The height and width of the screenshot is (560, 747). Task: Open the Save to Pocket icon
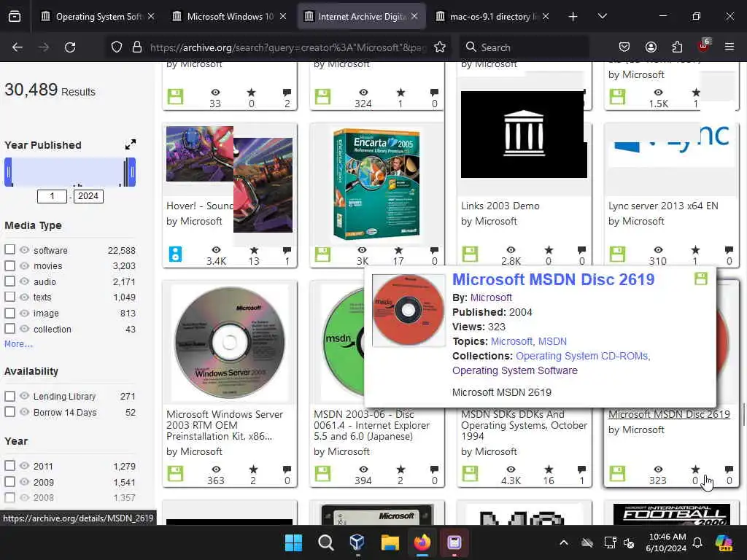[x=624, y=47]
